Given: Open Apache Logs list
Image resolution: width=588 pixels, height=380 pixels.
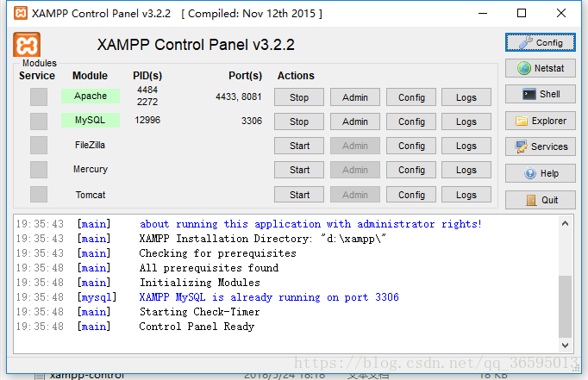Looking at the screenshot, I should [x=466, y=97].
